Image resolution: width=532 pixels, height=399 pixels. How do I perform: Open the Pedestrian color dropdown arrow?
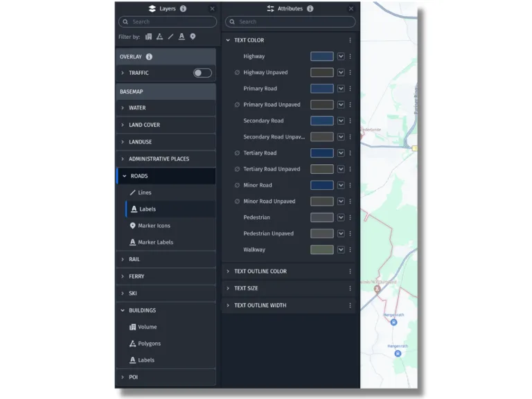coord(341,218)
